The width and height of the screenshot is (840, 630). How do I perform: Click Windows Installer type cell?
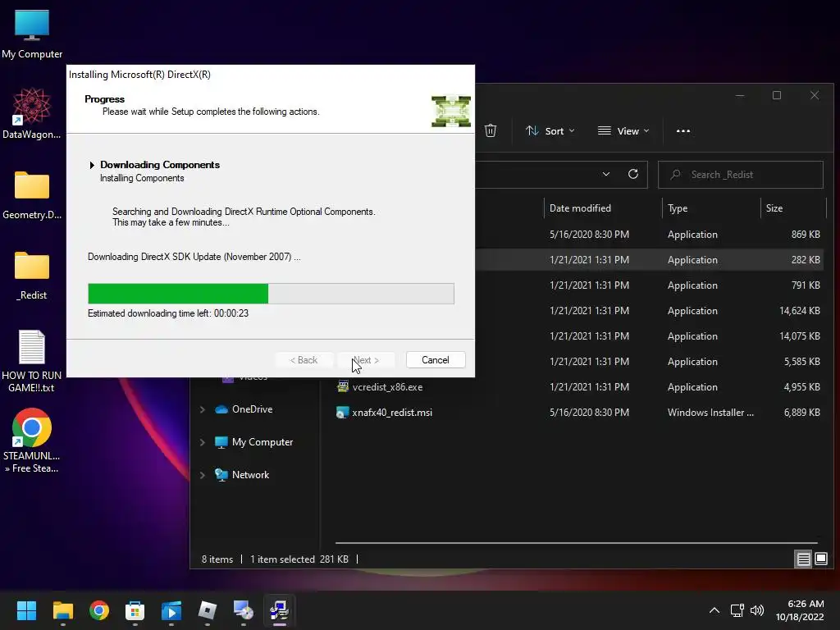(710, 413)
